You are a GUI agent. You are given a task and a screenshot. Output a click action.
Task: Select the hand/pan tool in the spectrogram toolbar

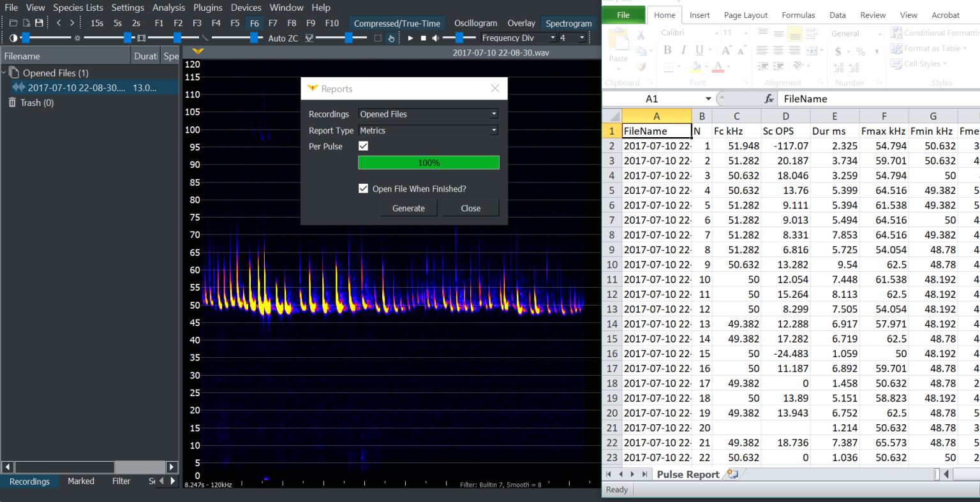(x=391, y=38)
